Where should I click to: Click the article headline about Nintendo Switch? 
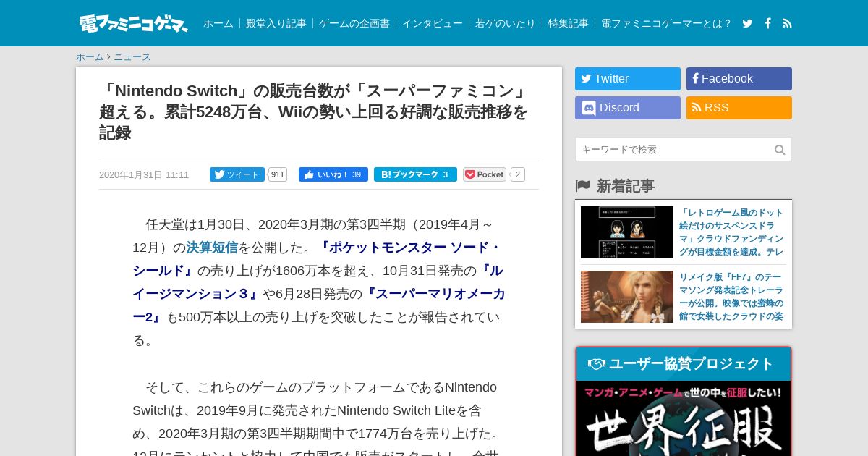(315, 112)
